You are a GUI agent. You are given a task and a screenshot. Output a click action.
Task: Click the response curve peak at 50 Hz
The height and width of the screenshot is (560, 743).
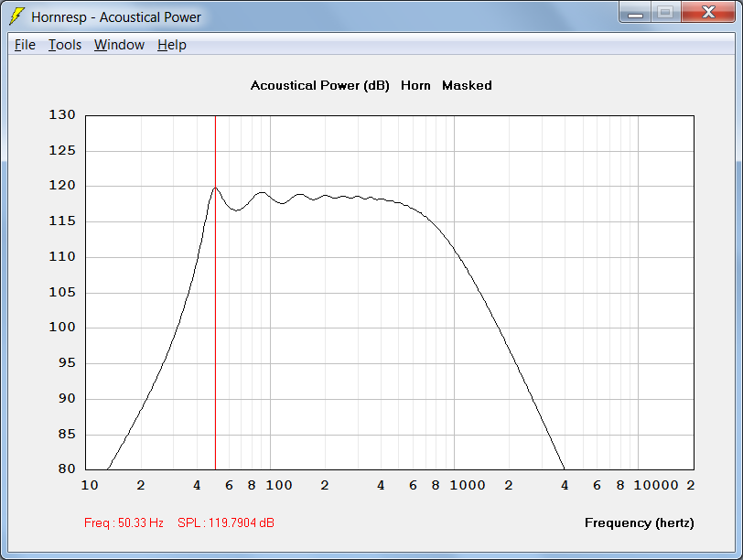tap(216, 188)
